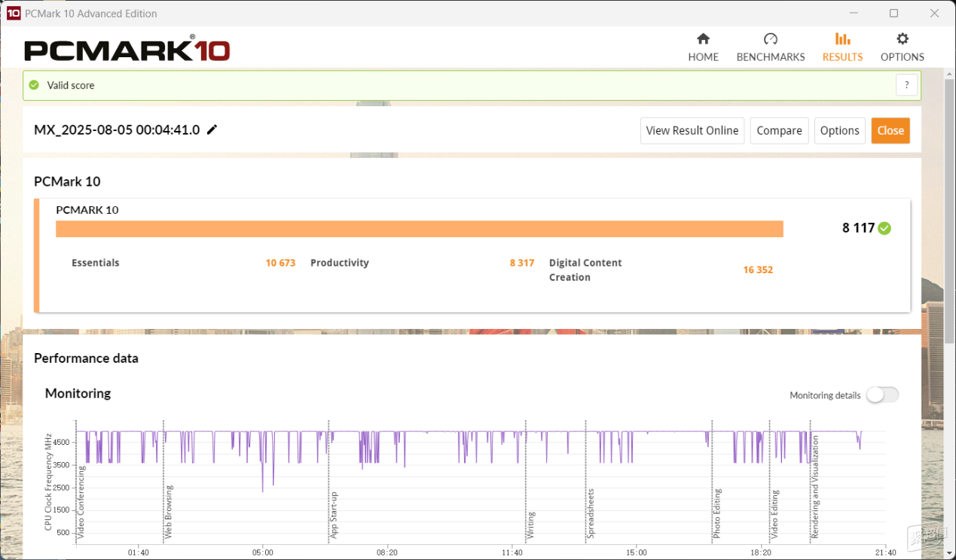Click the result name MX_2025-08-05 00:04:41.0
956x560 pixels.
point(117,129)
